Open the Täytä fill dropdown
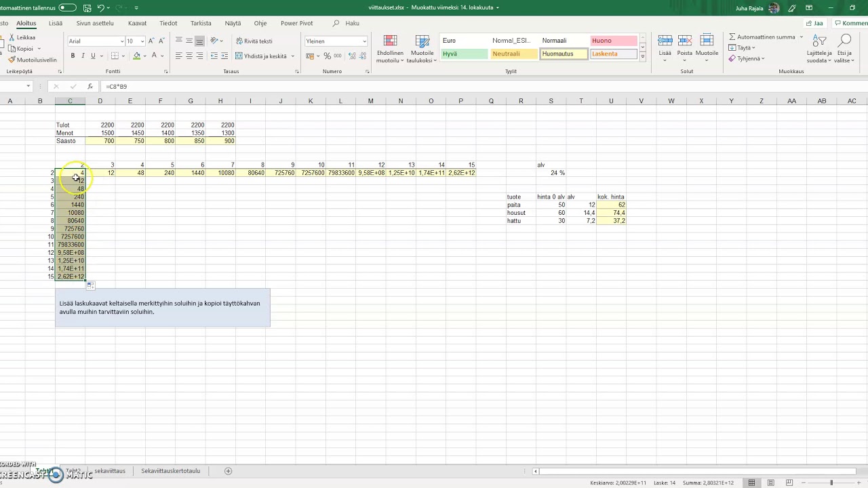The width and height of the screenshot is (868, 488). [x=743, y=48]
